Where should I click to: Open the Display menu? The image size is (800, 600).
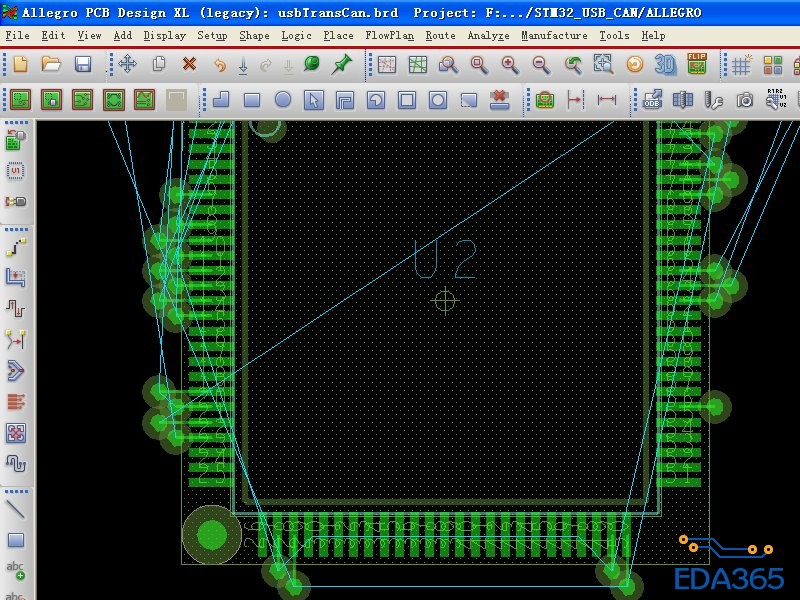(x=164, y=36)
